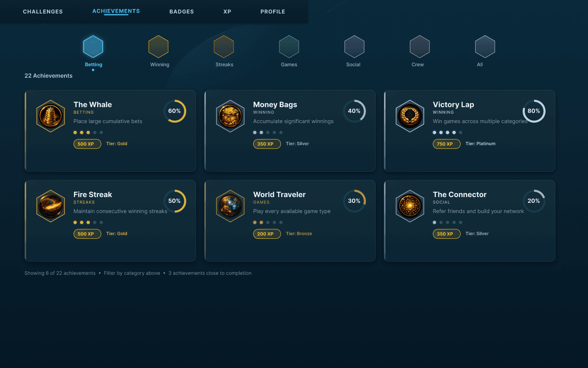
Task: Click The Whale achievement badge icon
Action: point(51,116)
